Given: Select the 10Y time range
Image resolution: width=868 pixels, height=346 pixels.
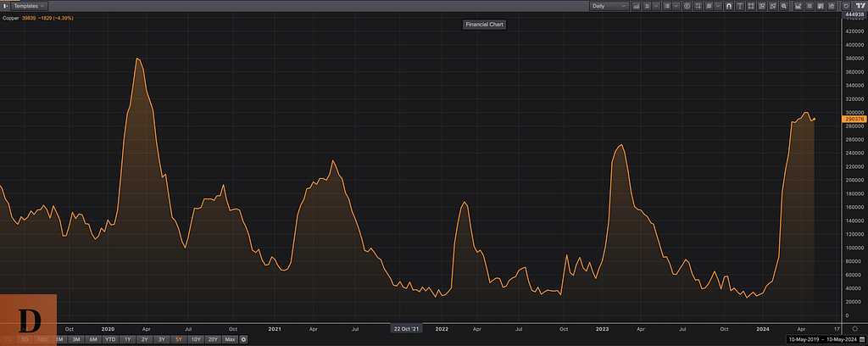Looking at the screenshot, I should tap(196, 339).
